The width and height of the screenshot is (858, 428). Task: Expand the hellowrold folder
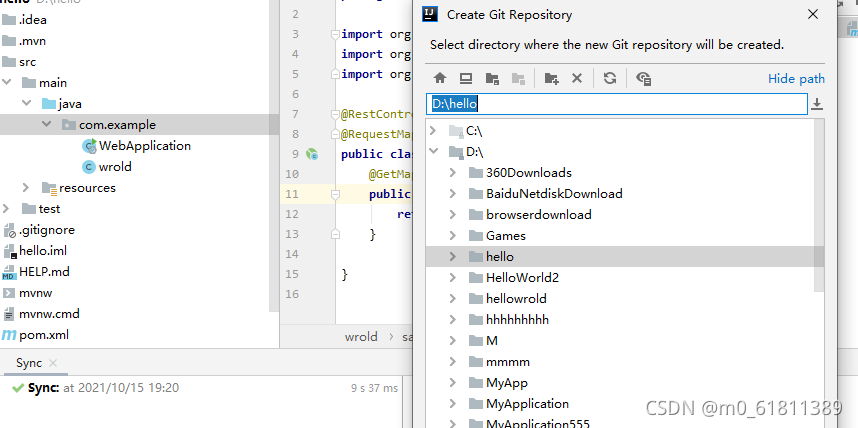click(453, 298)
